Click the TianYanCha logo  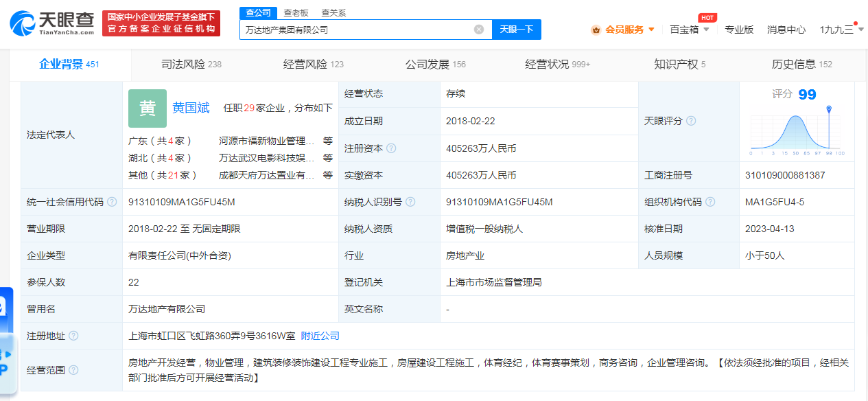[52, 23]
